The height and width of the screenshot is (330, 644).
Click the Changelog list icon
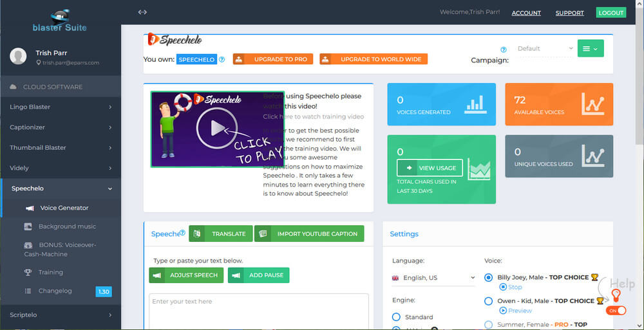click(x=28, y=291)
